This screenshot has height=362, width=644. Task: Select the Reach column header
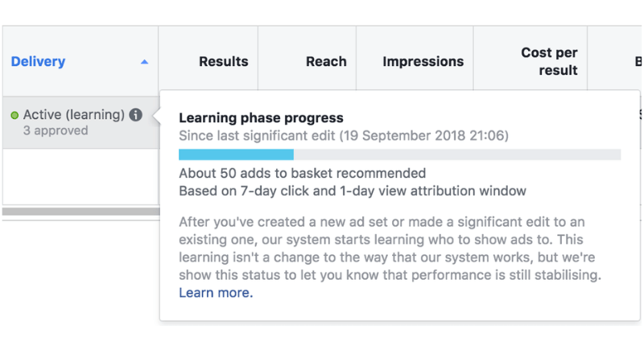pos(326,62)
